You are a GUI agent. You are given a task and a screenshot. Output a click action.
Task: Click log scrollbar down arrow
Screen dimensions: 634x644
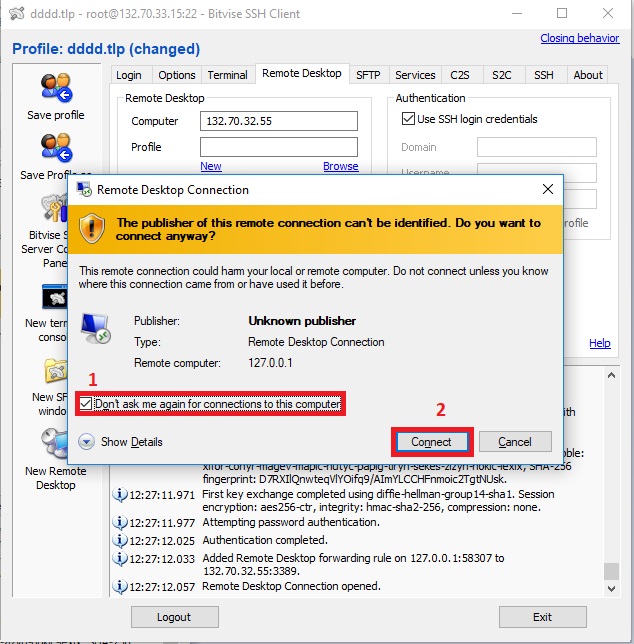[611, 589]
